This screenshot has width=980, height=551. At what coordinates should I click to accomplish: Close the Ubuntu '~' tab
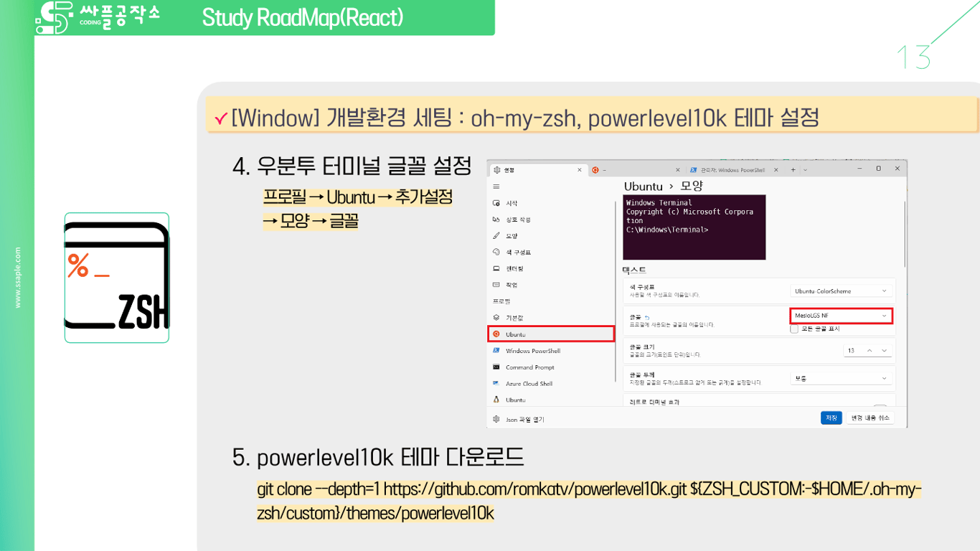point(678,170)
